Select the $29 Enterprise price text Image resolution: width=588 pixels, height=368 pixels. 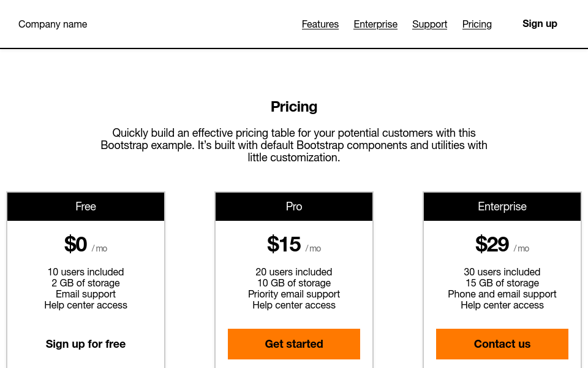(x=492, y=244)
